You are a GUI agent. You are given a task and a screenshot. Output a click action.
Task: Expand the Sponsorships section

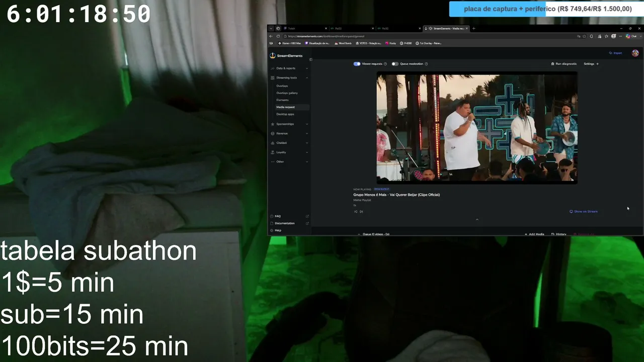pyautogui.click(x=289, y=124)
